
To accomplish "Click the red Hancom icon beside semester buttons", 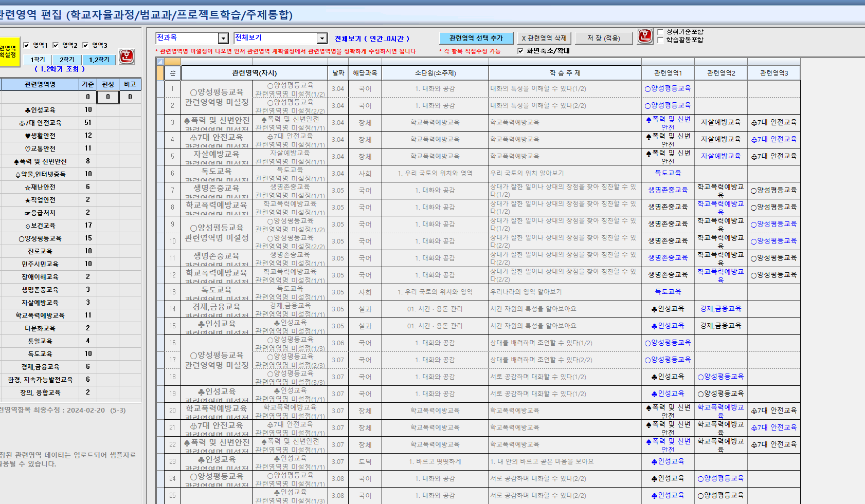I will click(127, 57).
